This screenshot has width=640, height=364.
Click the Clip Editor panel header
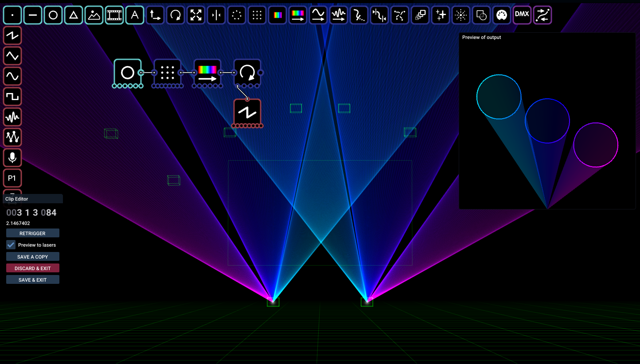[33, 199]
